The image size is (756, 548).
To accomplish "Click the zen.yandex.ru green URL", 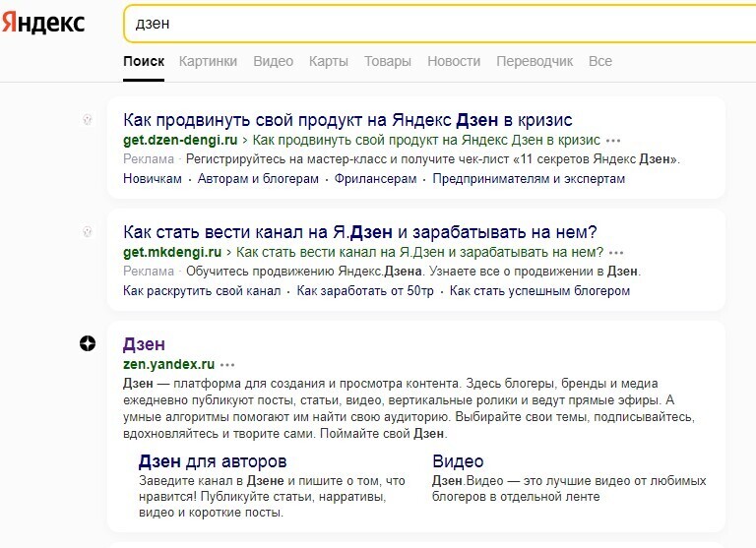I will [x=168, y=364].
